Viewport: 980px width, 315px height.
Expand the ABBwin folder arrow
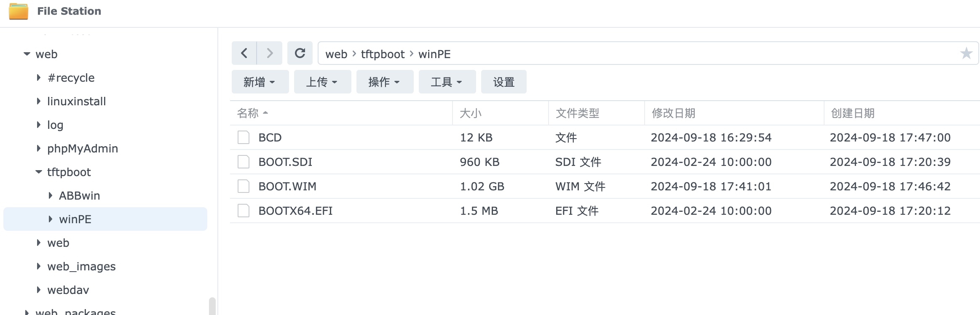click(51, 195)
